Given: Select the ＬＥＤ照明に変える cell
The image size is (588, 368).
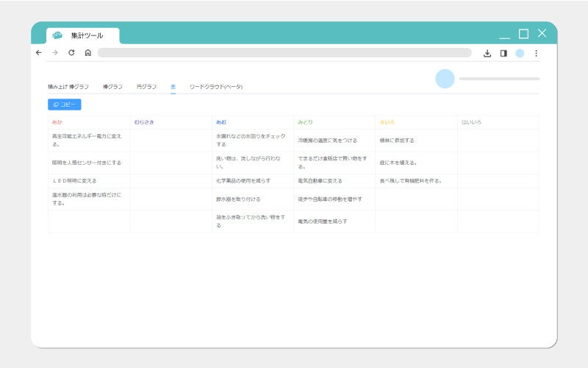Looking at the screenshot, I should [x=74, y=180].
